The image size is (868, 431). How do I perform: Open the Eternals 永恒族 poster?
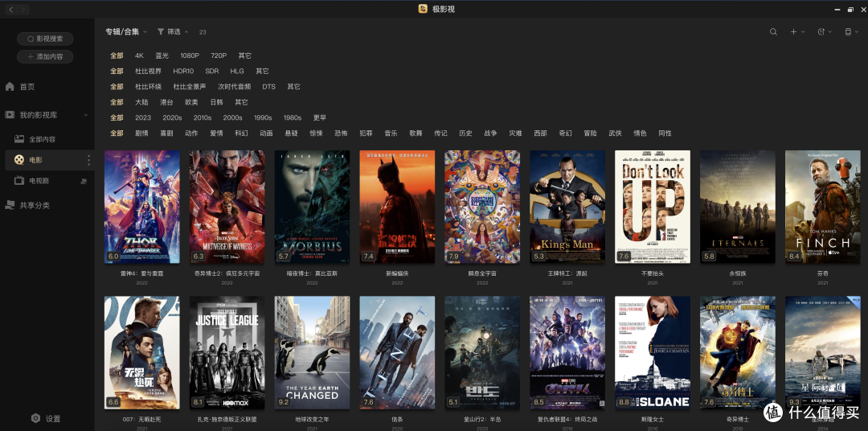click(x=738, y=207)
